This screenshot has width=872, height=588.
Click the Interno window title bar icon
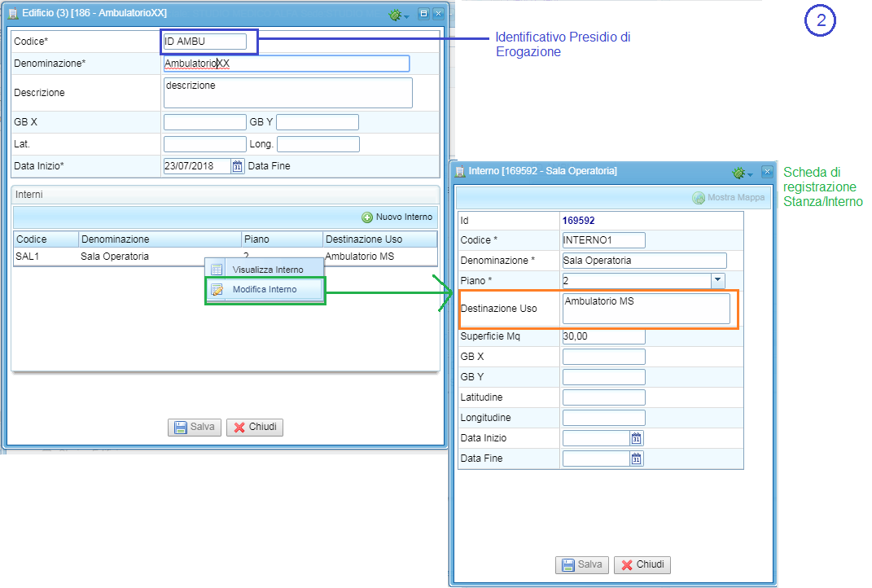click(460, 171)
